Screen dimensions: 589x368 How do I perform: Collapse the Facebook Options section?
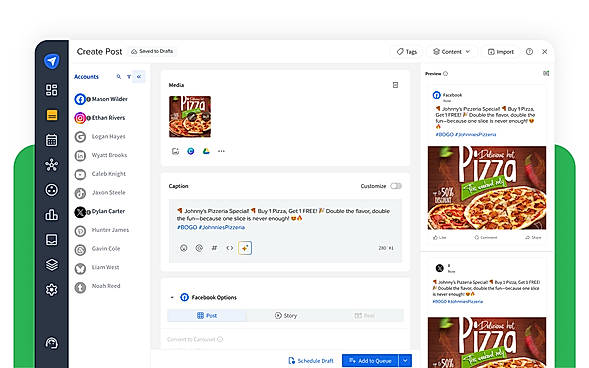172,297
